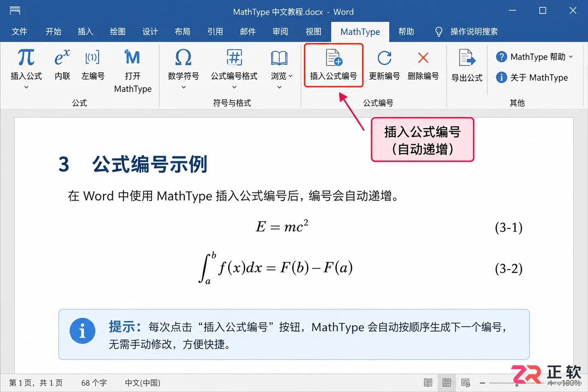
Task: Switch to the 开始 ribbon tab
Action: tap(53, 32)
